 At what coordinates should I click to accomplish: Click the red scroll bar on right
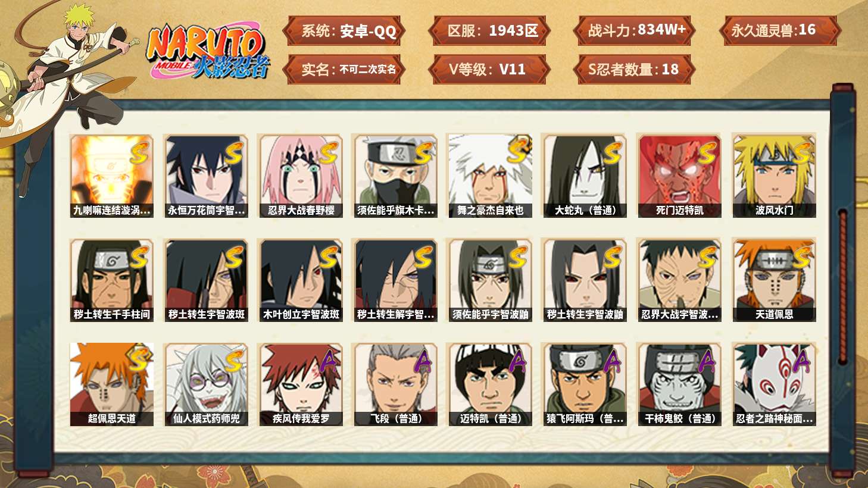pos(842,286)
